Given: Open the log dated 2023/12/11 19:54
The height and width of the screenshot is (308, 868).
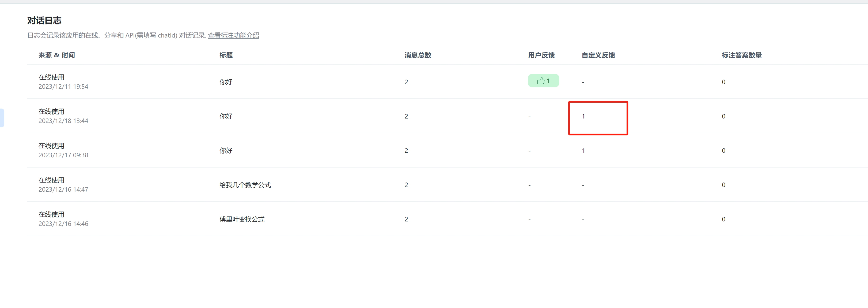Looking at the screenshot, I should click(x=63, y=87).
